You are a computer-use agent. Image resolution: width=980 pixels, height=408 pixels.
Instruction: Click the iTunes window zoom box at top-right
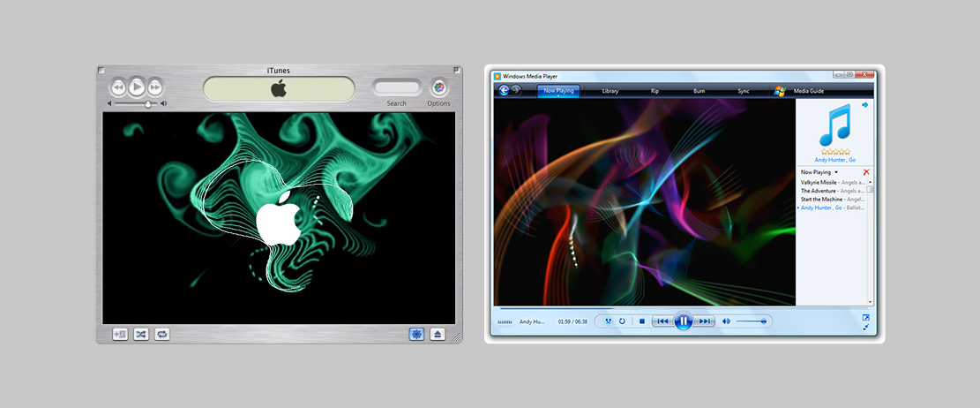pos(458,70)
